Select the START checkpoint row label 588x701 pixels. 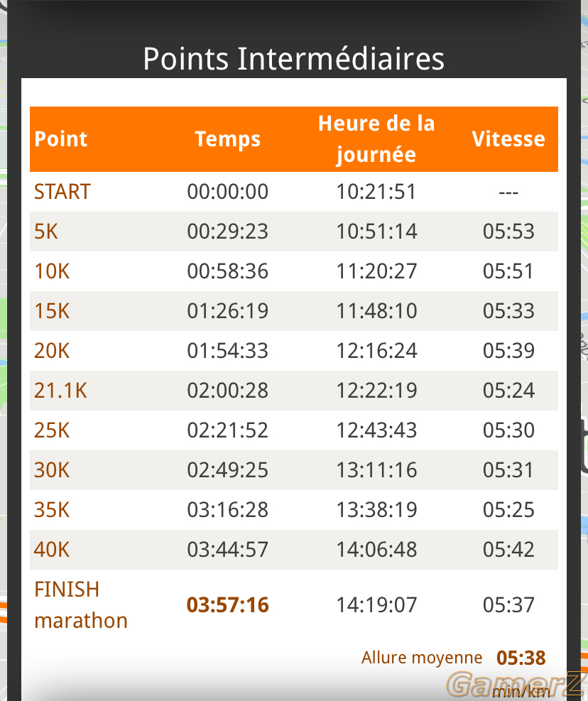point(62,192)
